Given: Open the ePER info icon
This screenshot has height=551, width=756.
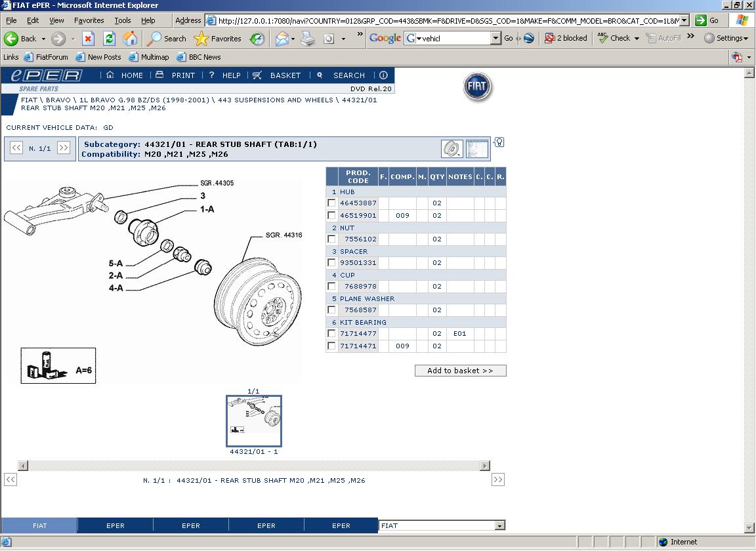Looking at the screenshot, I should coord(383,75).
